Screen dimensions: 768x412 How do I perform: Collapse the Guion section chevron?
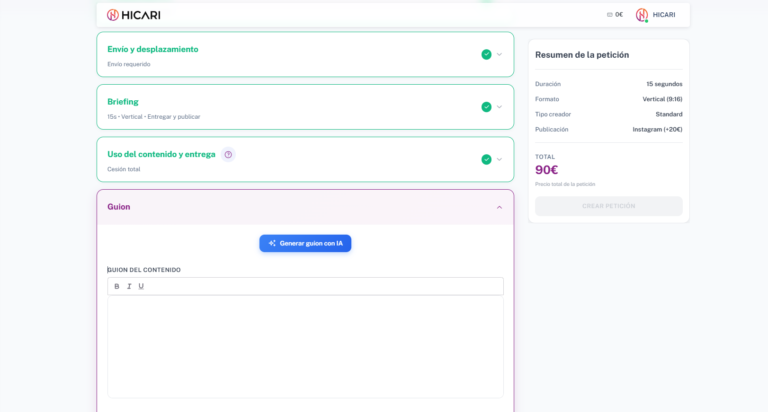point(500,207)
